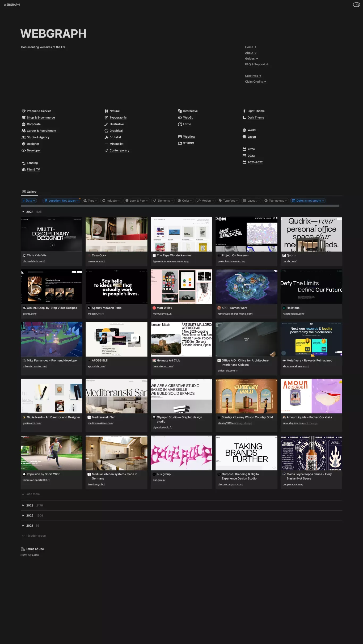
Task: Select the Gallery tab
Action: (x=29, y=192)
